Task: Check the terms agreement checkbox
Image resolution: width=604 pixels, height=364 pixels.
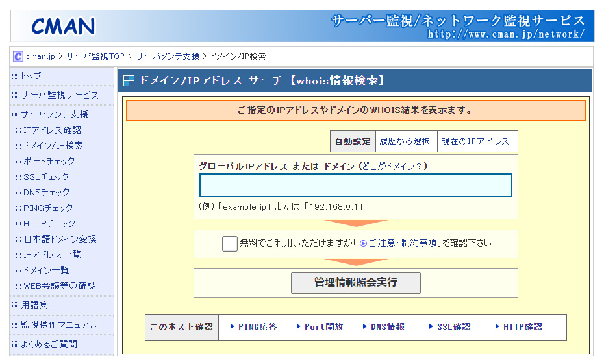Action: 229,244
